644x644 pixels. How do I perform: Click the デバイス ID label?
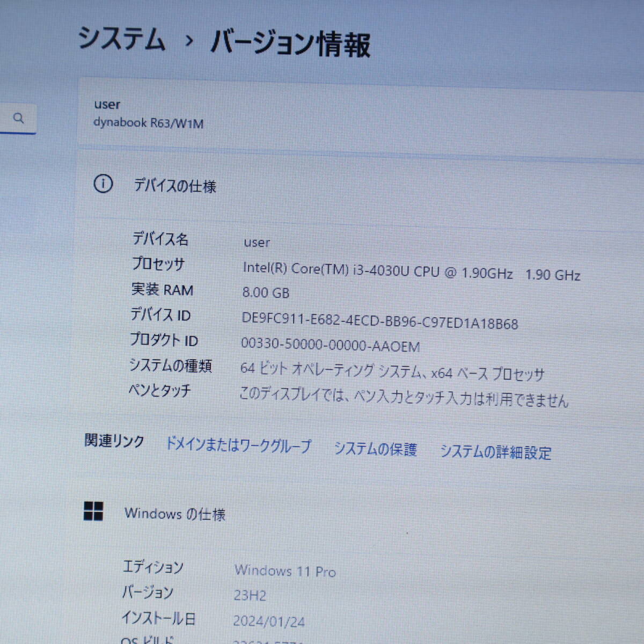click(160, 314)
